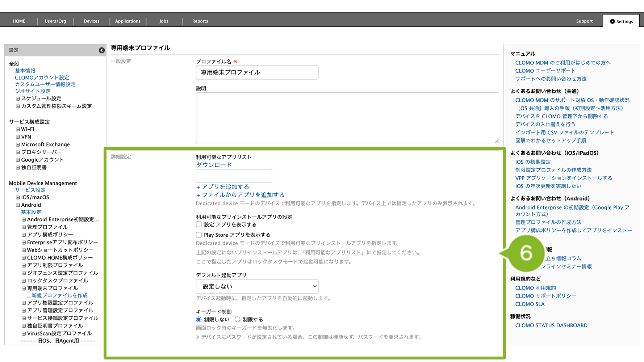
Task: Click the アプリを追加する link
Action: 223,187
